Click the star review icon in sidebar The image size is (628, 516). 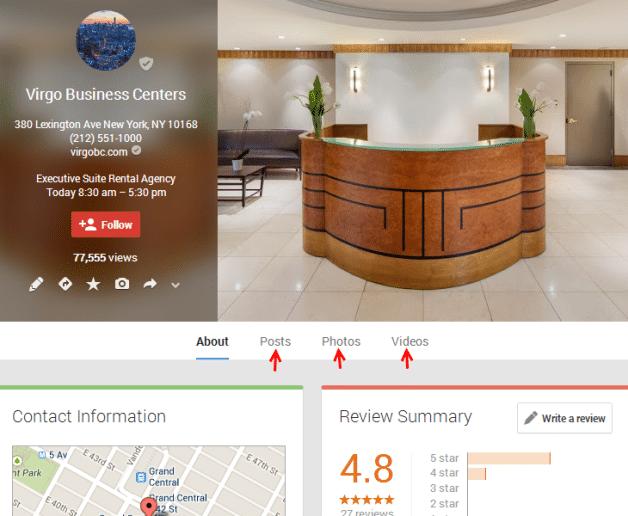(x=93, y=284)
